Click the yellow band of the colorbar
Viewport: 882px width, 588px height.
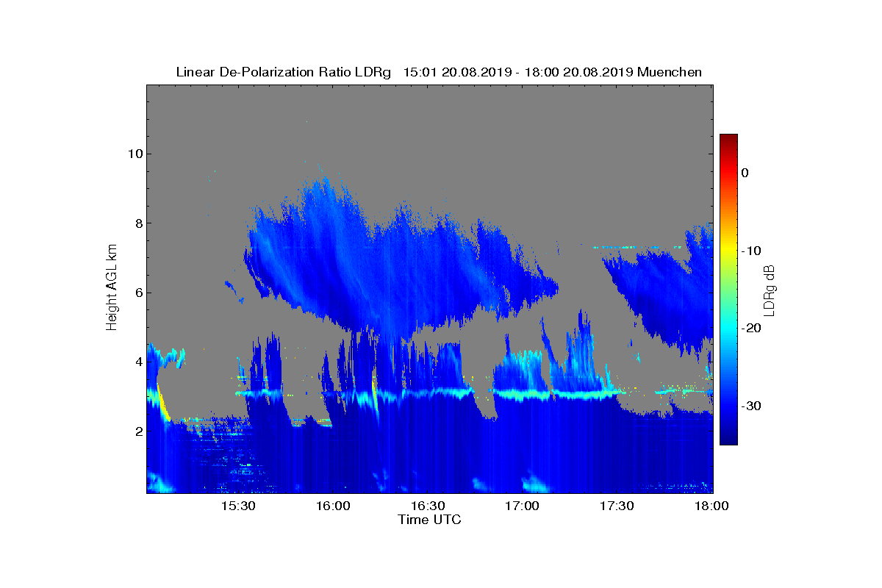tap(728, 251)
